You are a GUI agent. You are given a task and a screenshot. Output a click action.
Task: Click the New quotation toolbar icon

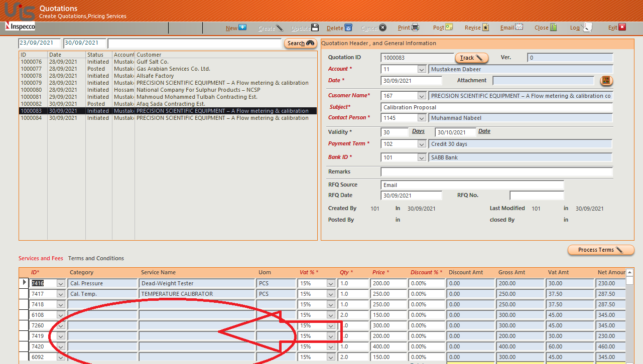click(x=242, y=28)
